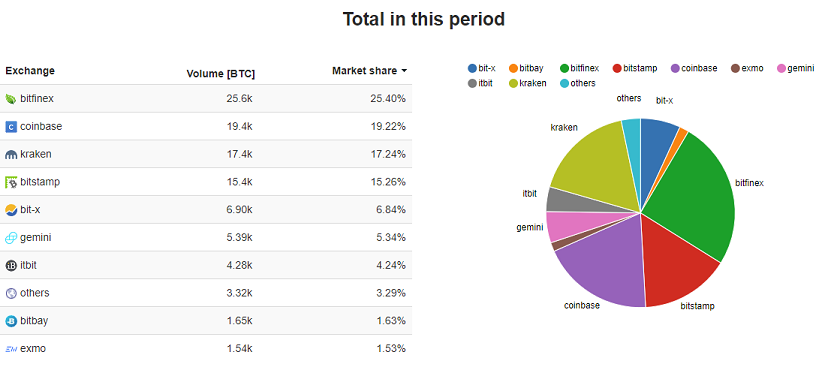Screen dimensions: 828x367
Task: Sort table by Exchange column header
Action: click(30, 71)
